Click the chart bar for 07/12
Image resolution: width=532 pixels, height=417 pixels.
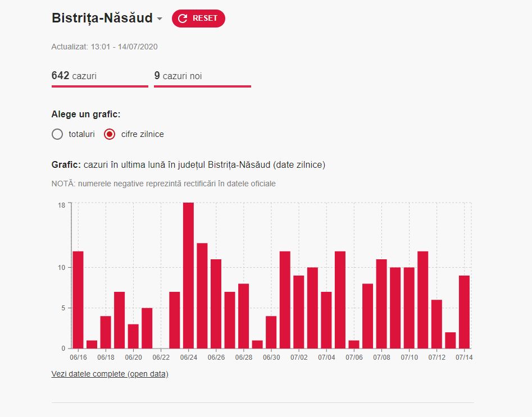(436, 324)
